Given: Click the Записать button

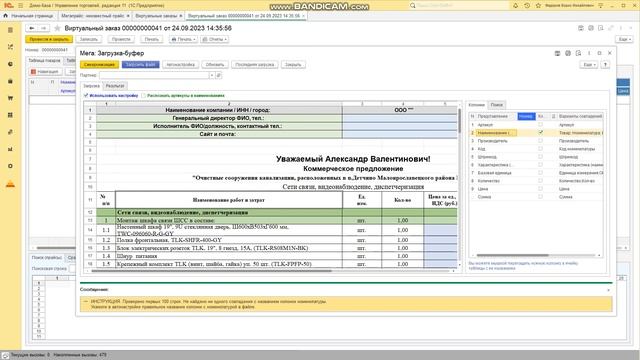Looking at the screenshot, I should [89, 39].
